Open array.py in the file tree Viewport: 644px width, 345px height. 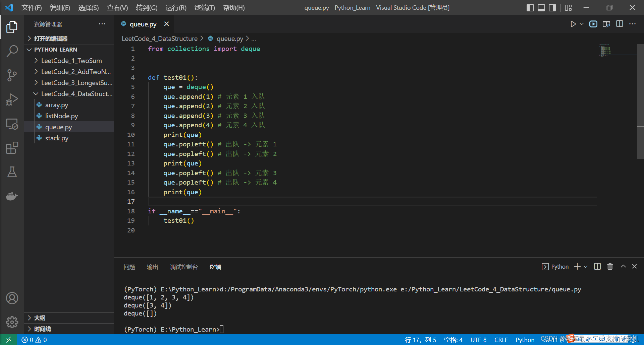click(x=69, y=105)
